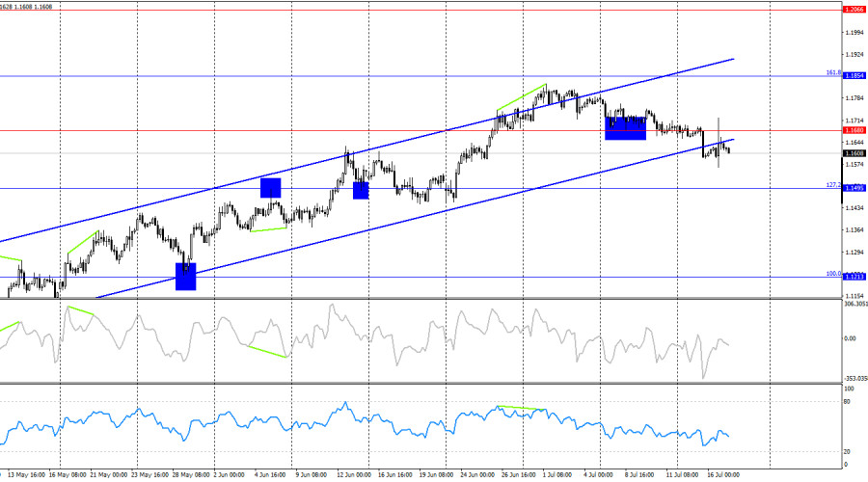
Task: Click the 1.1994 price axis label
Action: [854, 33]
